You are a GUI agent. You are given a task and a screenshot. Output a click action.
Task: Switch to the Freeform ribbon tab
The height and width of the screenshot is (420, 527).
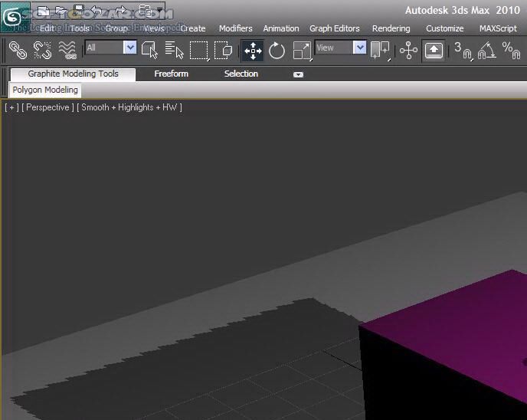171,74
